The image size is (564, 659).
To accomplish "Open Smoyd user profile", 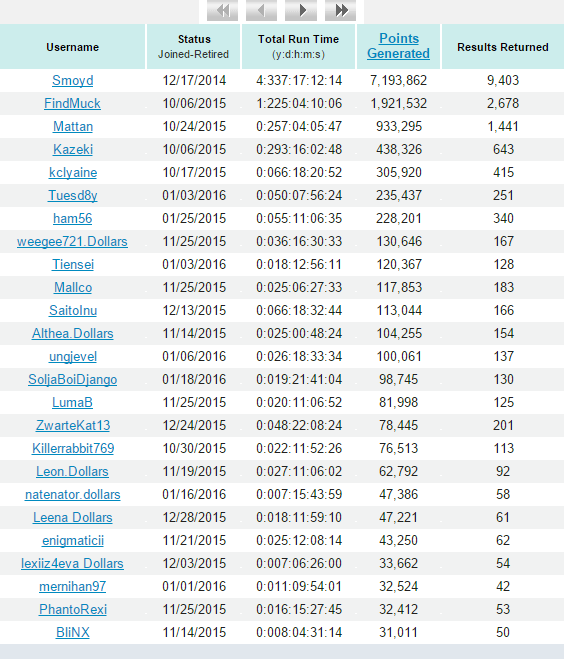I will coord(73,80).
